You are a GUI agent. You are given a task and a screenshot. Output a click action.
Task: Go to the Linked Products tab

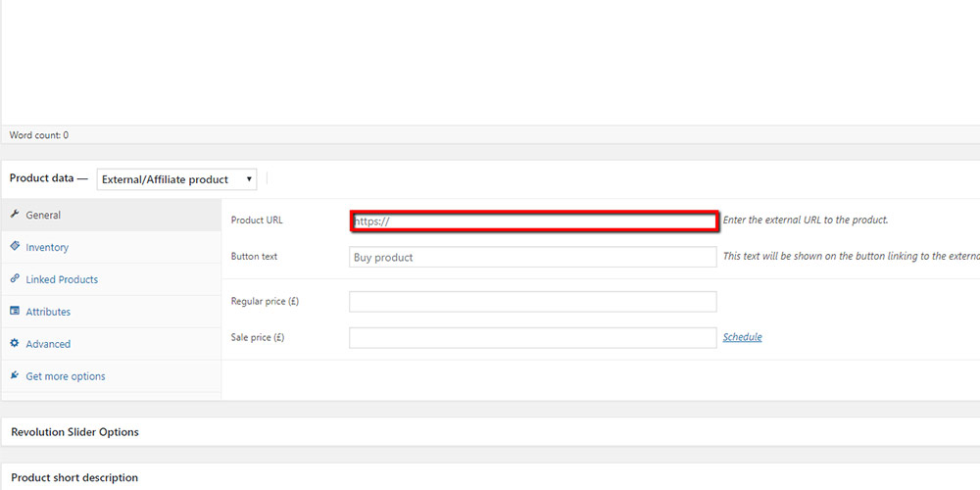(112, 279)
